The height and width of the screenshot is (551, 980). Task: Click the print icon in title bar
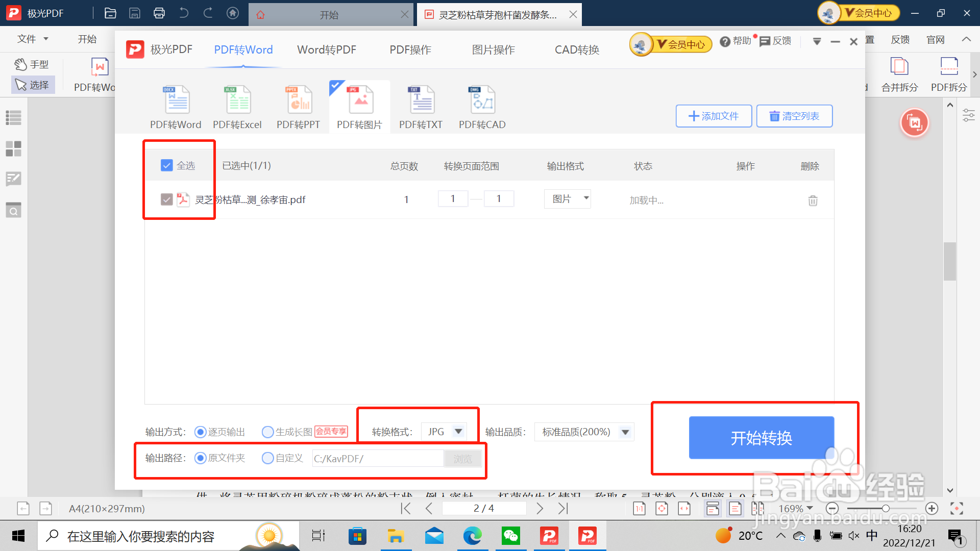[159, 13]
